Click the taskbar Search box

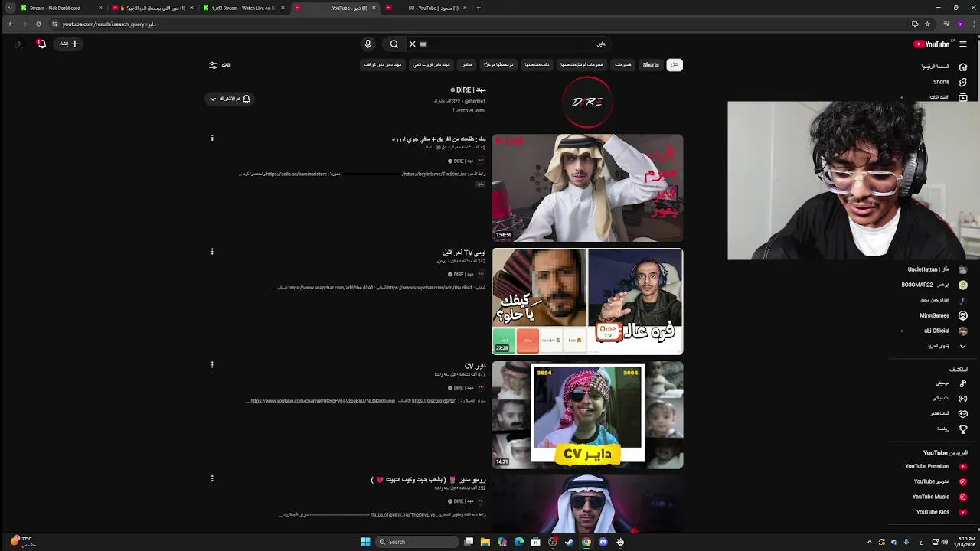coord(417,542)
